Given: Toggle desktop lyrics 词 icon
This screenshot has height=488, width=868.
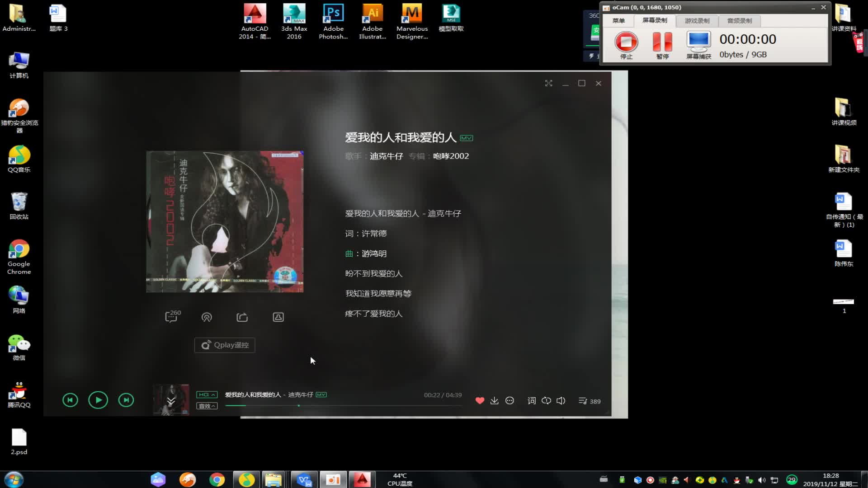Looking at the screenshot, I should point(532,401).
